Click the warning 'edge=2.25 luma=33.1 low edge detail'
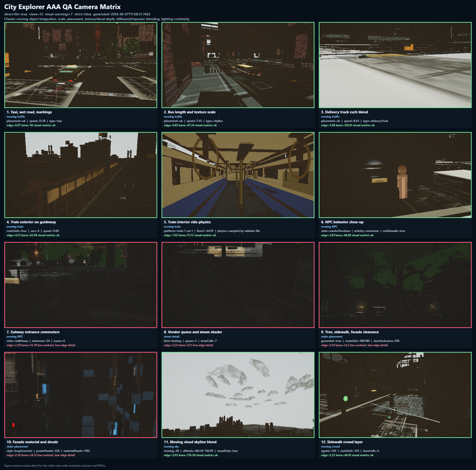476x470 pixels. 188,345
